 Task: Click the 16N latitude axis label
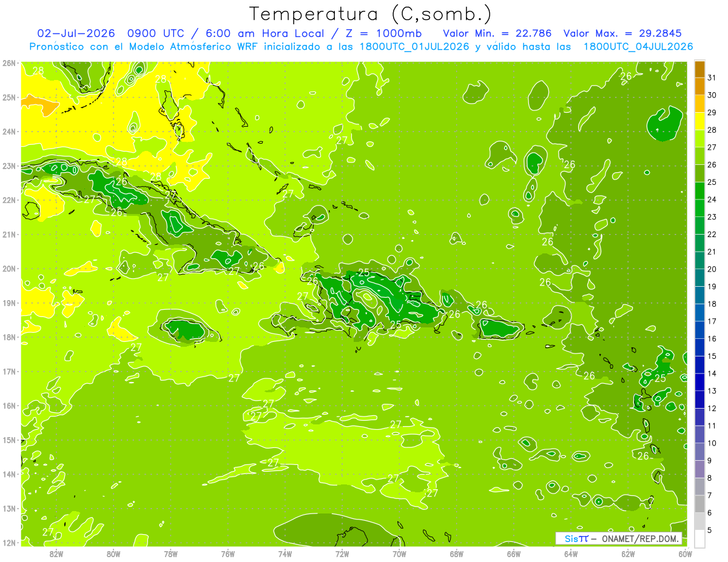[8, 406]
